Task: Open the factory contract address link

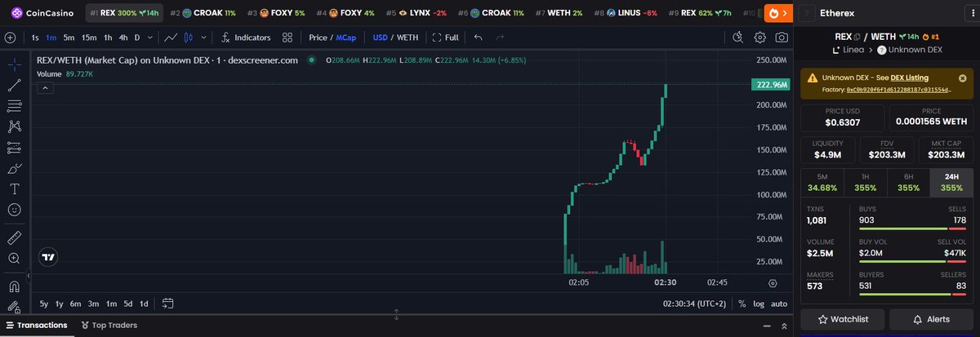Action: click(x=898, y=88)
